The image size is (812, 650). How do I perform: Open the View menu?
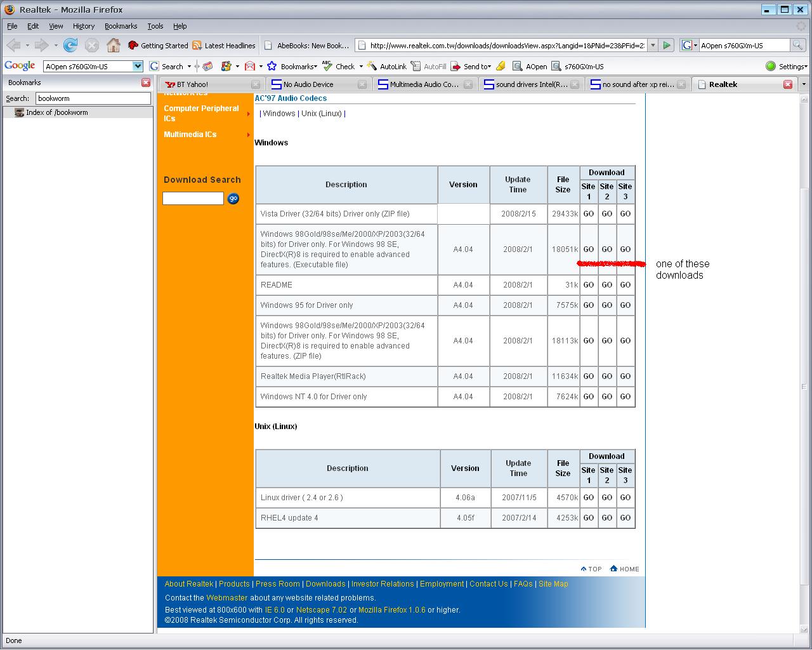[x=56, y=26]
